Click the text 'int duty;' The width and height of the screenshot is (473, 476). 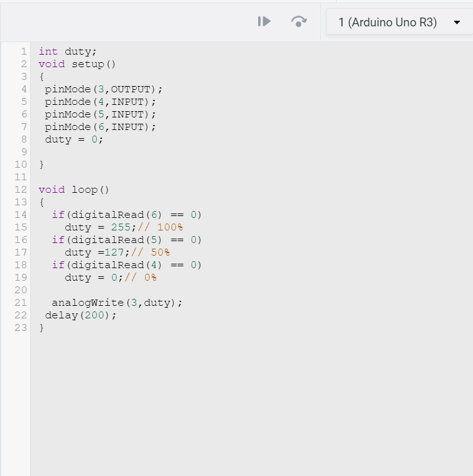click(67, 51)
